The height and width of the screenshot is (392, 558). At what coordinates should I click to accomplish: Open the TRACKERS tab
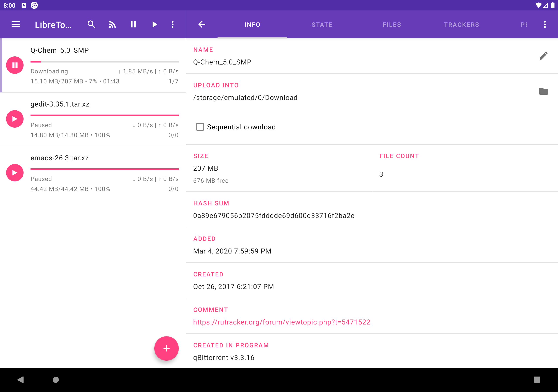coord(461,25)
